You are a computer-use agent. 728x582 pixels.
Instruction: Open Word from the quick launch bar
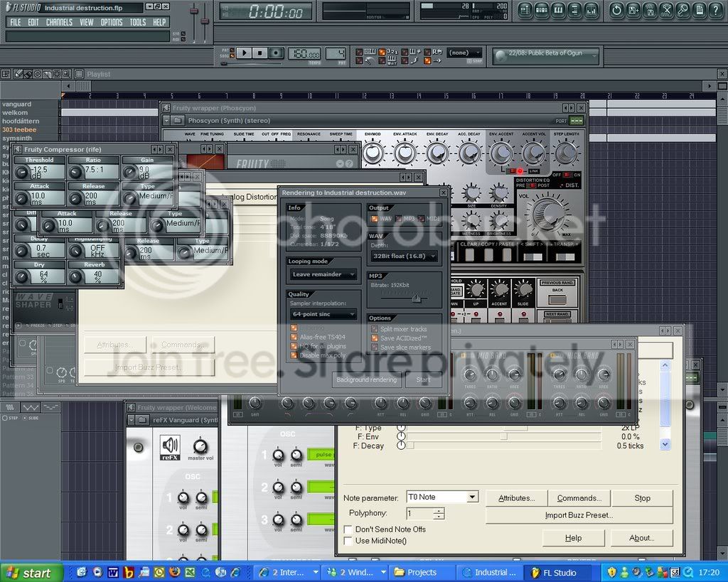113,572
